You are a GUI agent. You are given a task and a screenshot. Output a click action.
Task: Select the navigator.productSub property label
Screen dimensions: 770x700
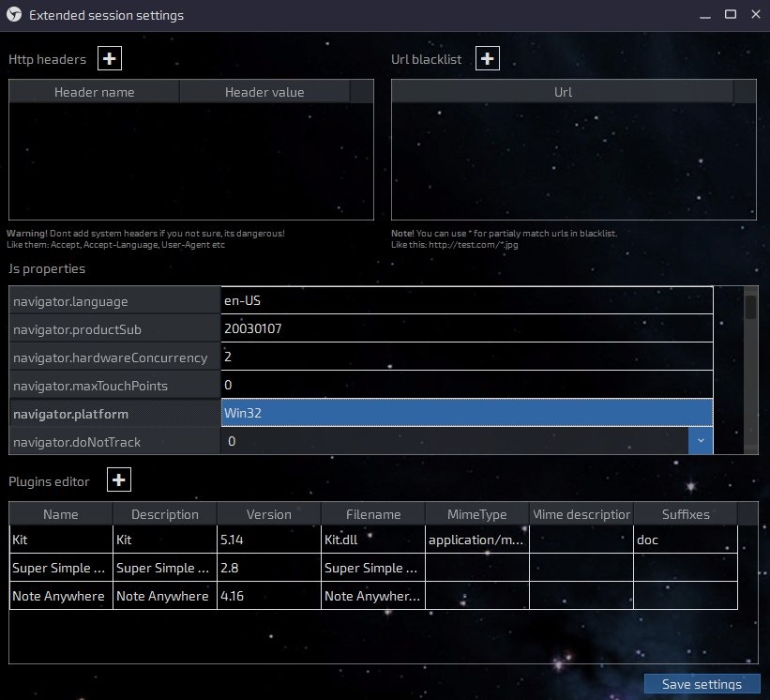(115, 329)
